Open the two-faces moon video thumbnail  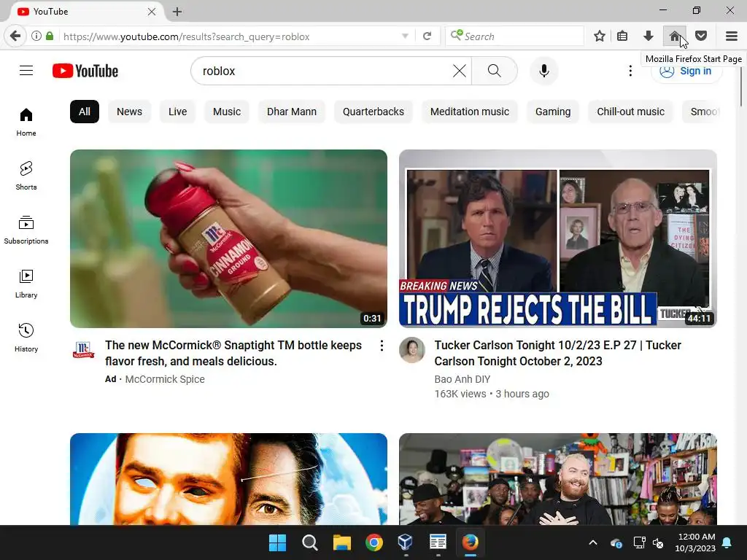pos(228,479)
